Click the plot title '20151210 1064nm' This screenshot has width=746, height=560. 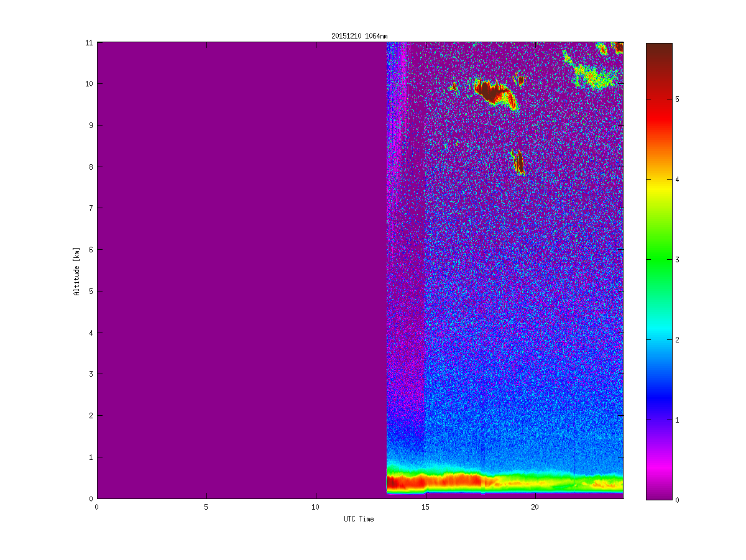pos(359,36)
